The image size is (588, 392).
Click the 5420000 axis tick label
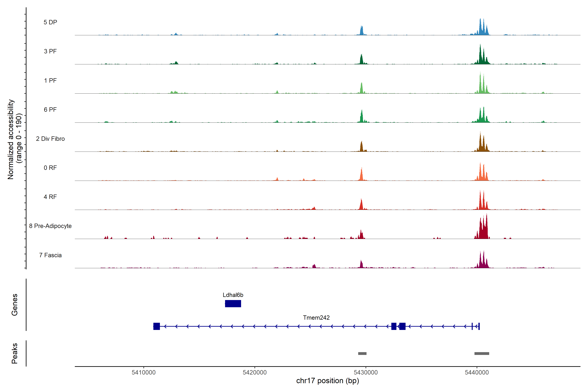(x=254, y=372)
